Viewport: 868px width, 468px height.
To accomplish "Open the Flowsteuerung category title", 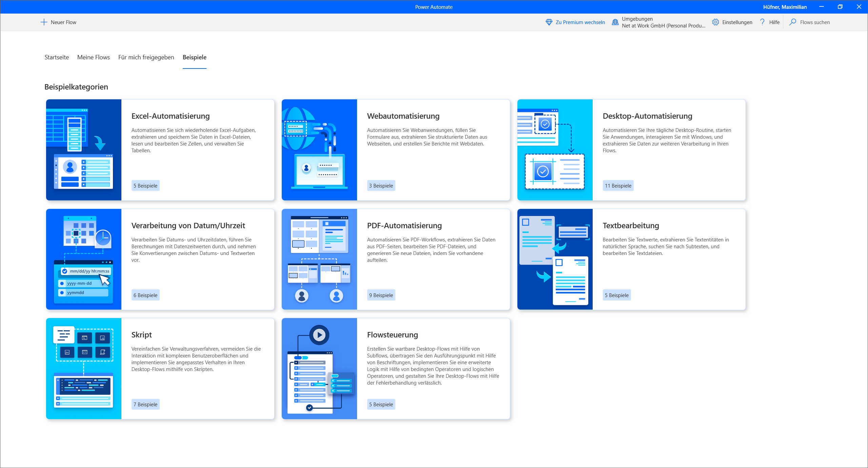I will (x=392, y=335).
